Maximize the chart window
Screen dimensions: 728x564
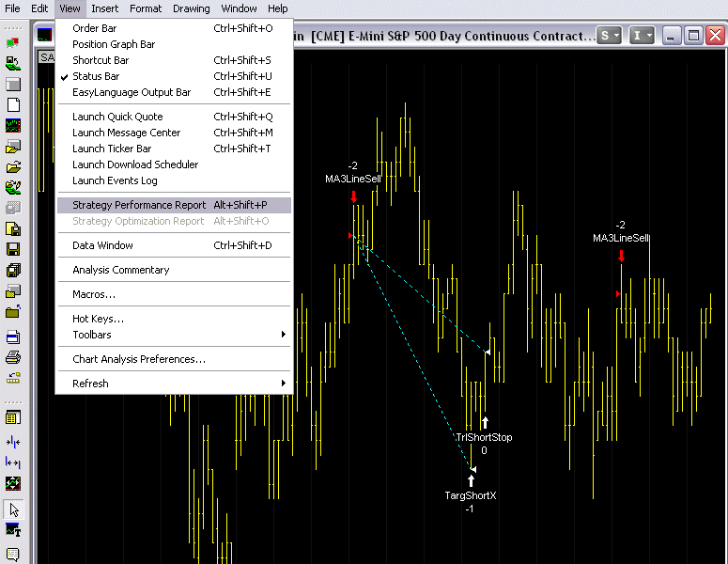click(x=693, y=36)
